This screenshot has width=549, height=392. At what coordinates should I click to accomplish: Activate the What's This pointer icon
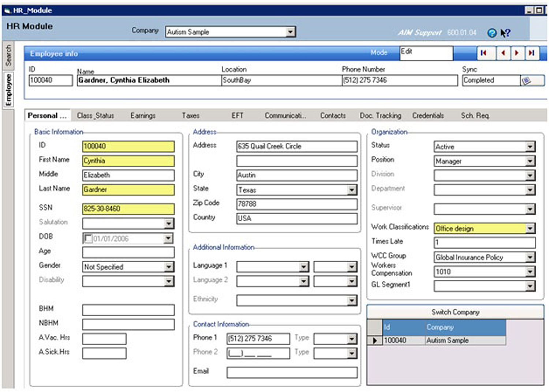point(505,33)
